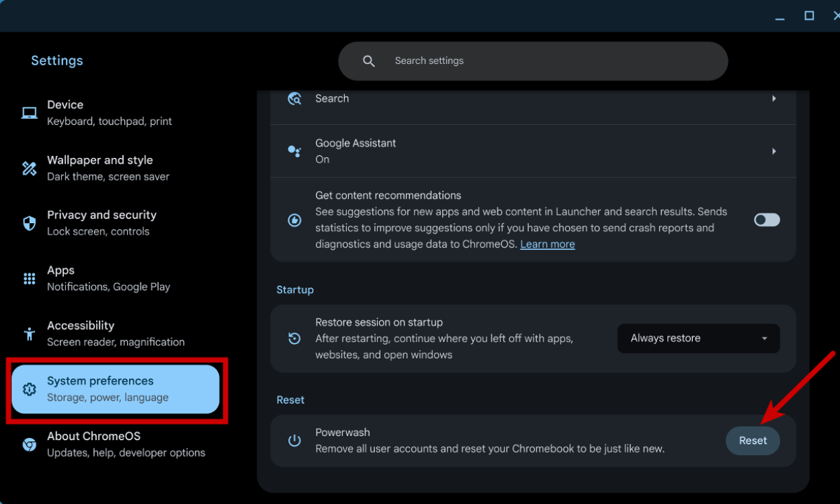This screenshot has height=504, width=840.
Task: Open the Learn more link
Action: coord(547,244)
